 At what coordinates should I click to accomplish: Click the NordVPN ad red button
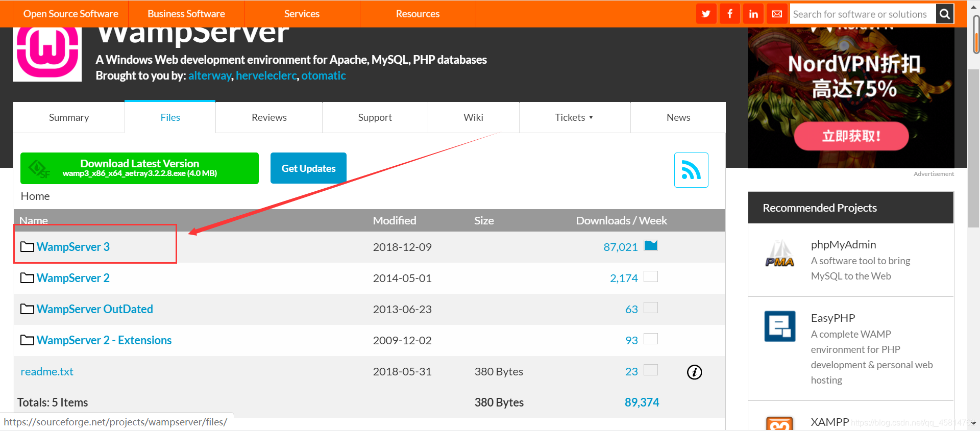pos(851,136)
